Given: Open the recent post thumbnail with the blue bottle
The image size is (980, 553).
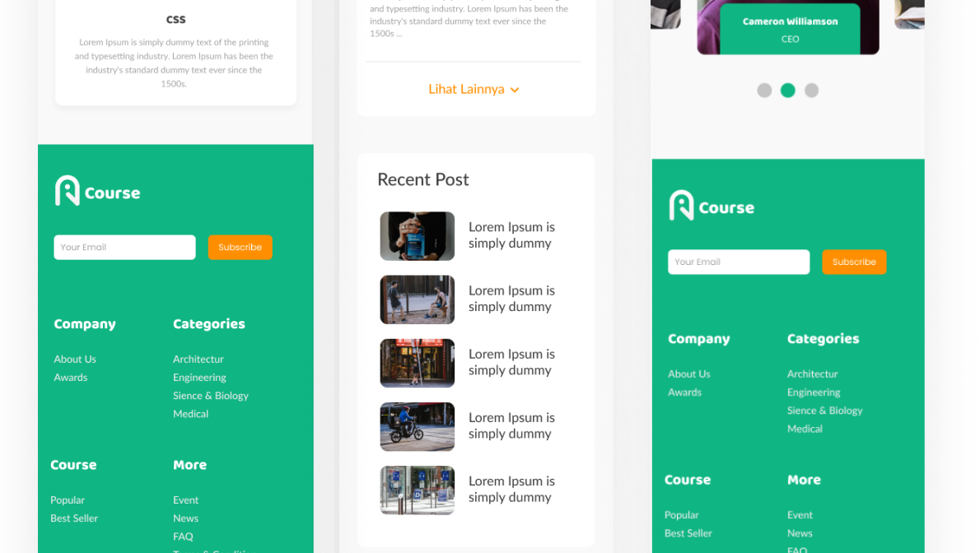Looking at the screenshot, I should pyautogui.click(x=417, y=236).
